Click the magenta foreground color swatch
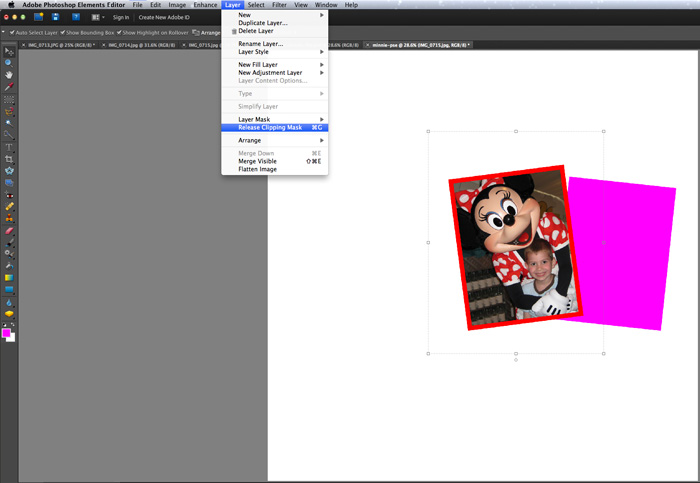700x483 pixels. pos(6,333)
